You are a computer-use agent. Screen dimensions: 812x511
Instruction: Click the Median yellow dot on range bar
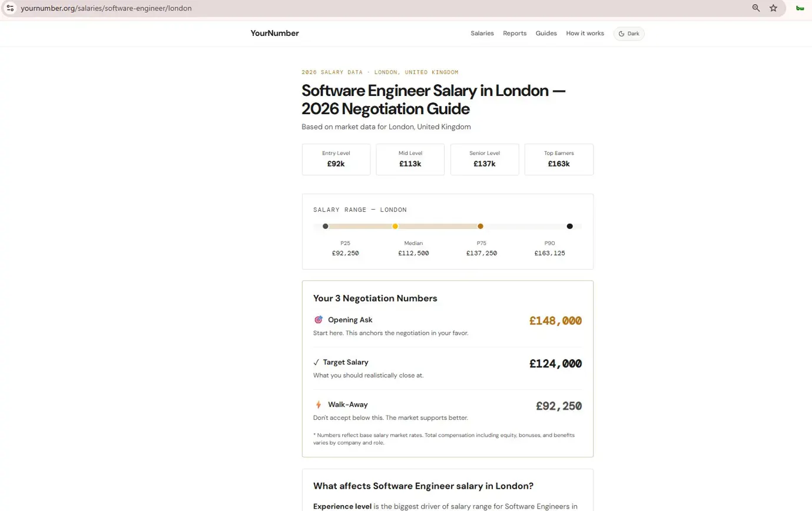point(395,226)
